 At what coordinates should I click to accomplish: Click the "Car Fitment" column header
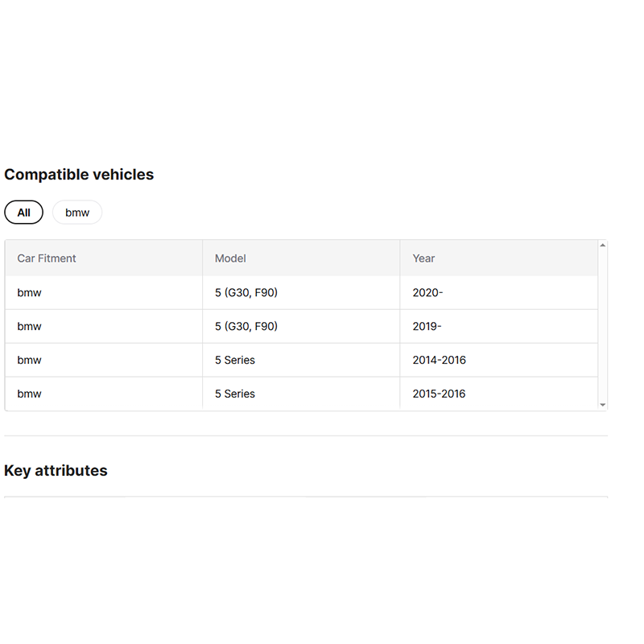47,258
